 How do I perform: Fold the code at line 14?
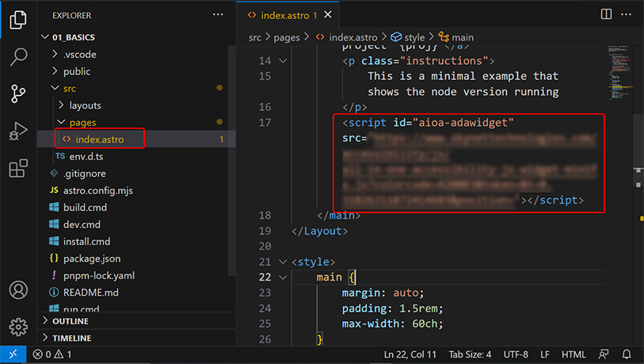click(284, 61)
